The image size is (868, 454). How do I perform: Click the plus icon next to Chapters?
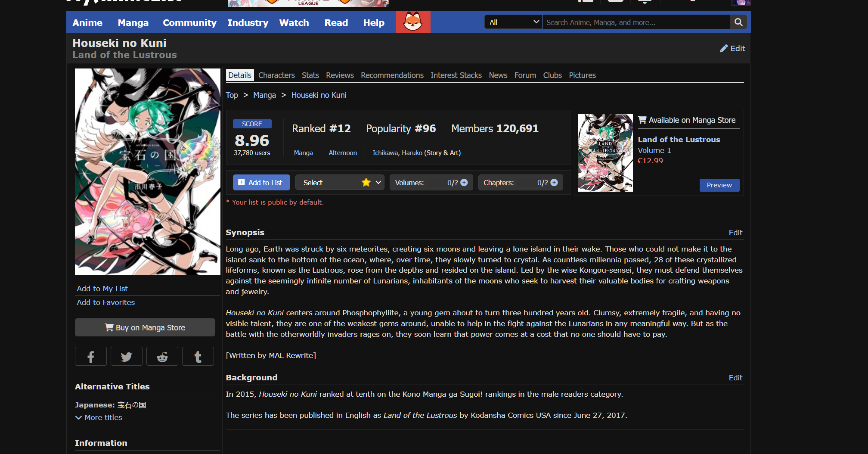[554, 183]
